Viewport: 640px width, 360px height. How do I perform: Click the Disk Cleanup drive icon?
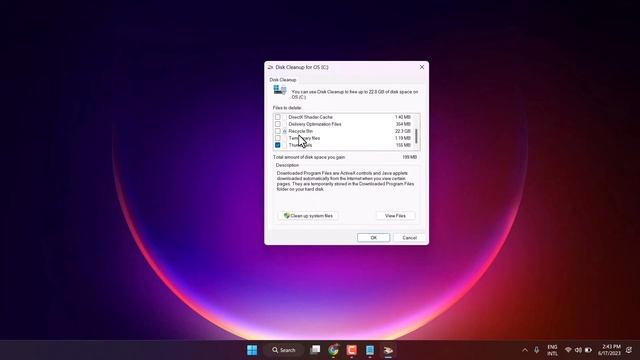[280, 90]
